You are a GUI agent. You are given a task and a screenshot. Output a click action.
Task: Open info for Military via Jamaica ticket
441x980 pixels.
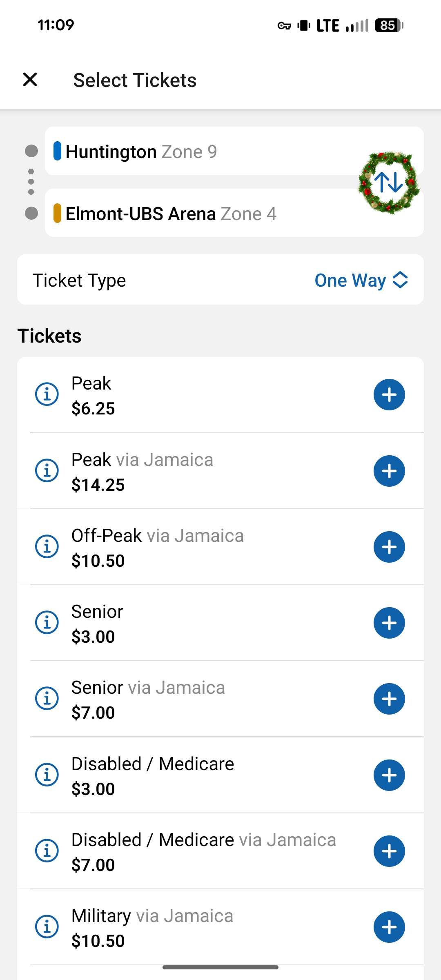47,927
